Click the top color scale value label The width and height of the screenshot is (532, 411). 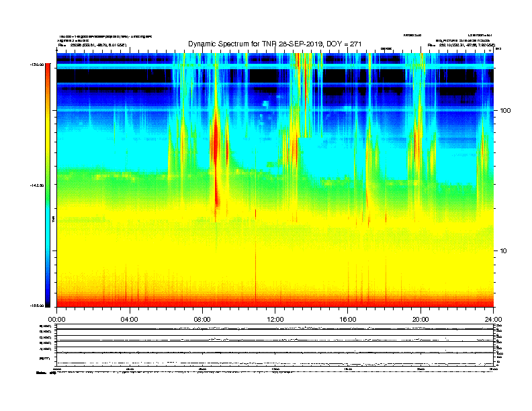coord(37,64)
